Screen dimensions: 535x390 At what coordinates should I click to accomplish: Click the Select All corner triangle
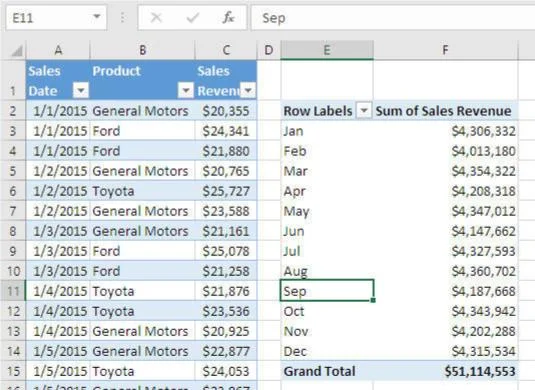pyautogui.click(x=16, y=51)
